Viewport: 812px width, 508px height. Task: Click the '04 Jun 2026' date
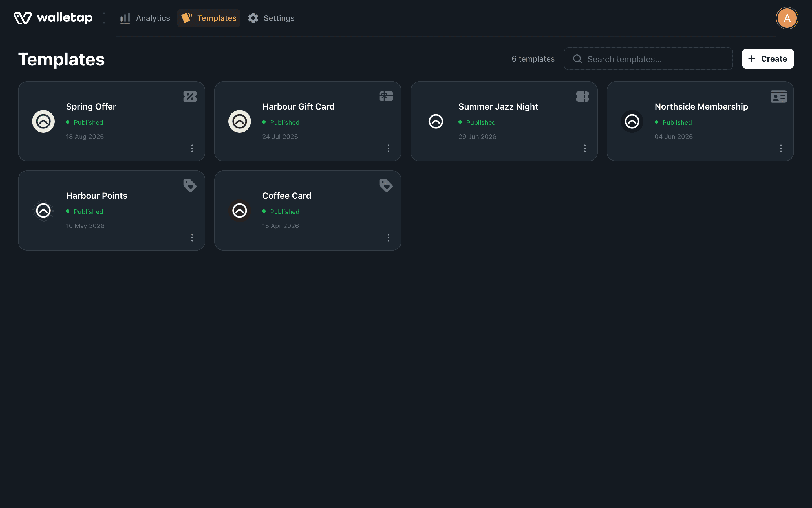pyautogui.click(x=674, y=137)
